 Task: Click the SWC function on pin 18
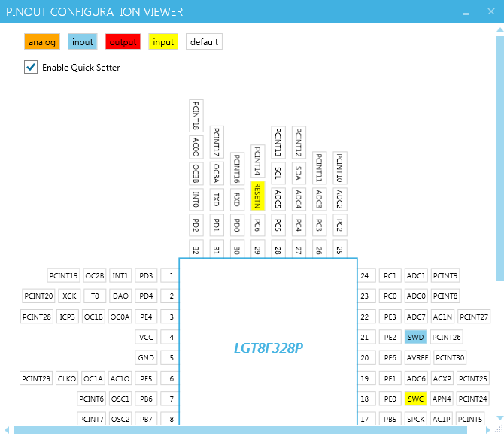coord(415,399)
